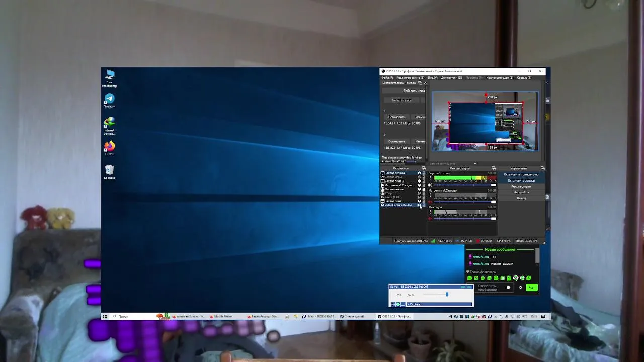This screenshot has height=362, width=644.
Task: Open the Редактирование menu in OBS
Action: pos(411,78)
